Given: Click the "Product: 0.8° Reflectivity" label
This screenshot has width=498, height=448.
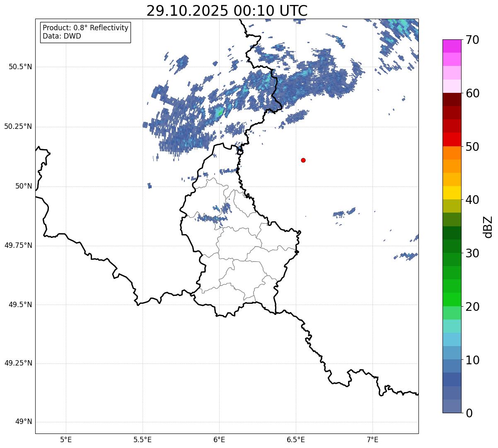Looking at the screenshot, I should click(x=86, y=28).
